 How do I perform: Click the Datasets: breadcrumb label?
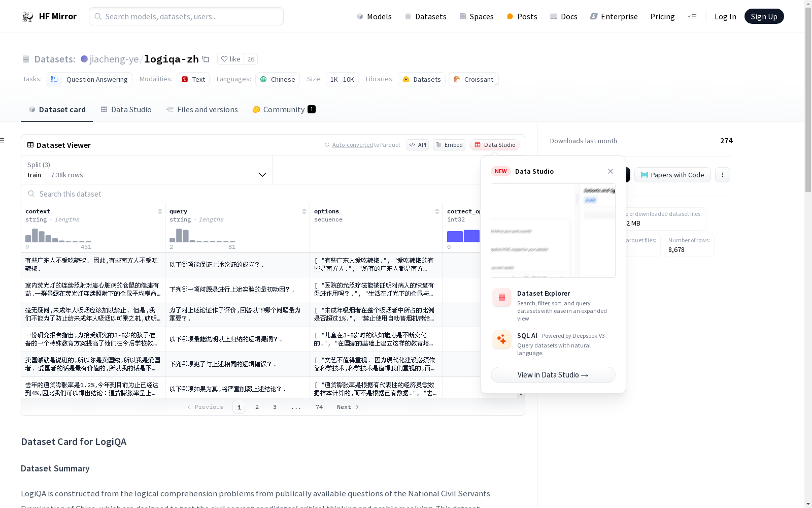tap(55, 59)
